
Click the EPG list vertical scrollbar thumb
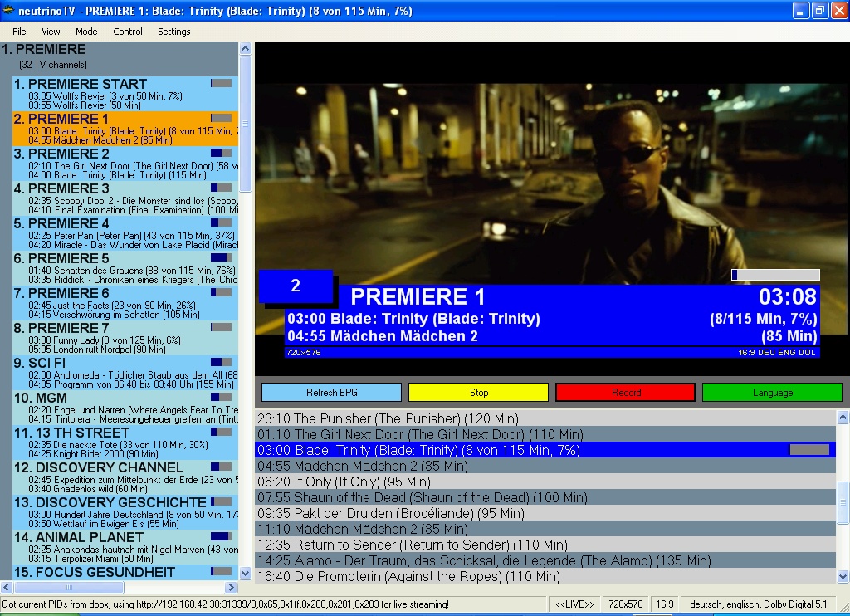tap(843, 502)
